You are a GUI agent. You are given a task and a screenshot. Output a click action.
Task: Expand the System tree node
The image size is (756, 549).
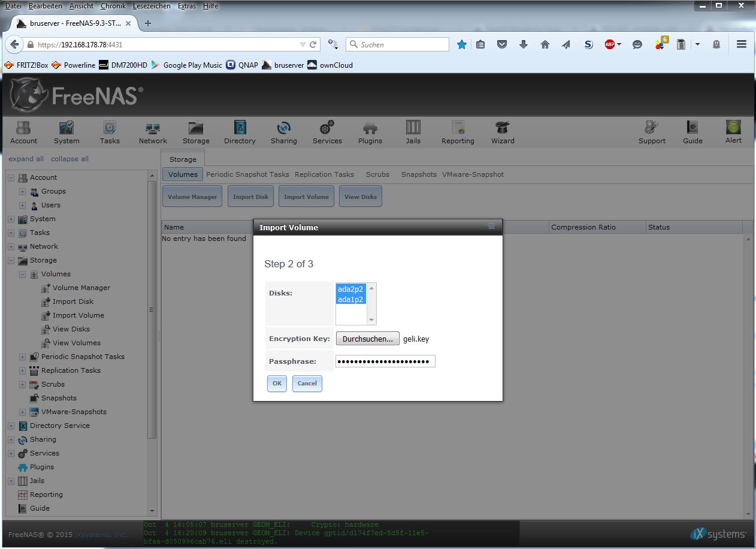pos(11,219)
